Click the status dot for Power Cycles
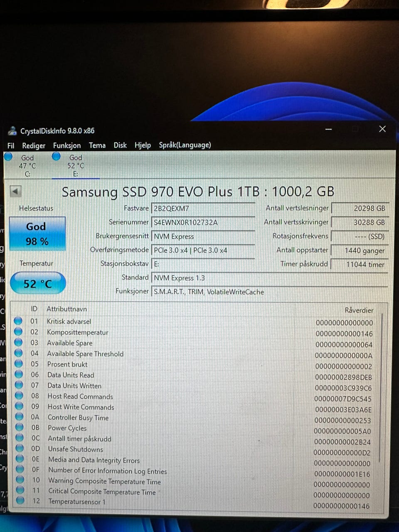The height and width of the screenshot is (532, 399). coord(20,427)
